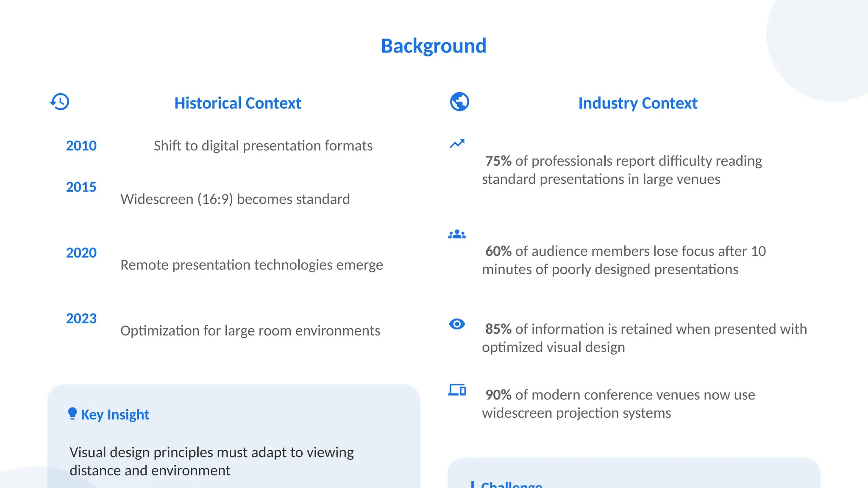
Task: Click the 2015 timeline year
Action: tap(81, 187)
